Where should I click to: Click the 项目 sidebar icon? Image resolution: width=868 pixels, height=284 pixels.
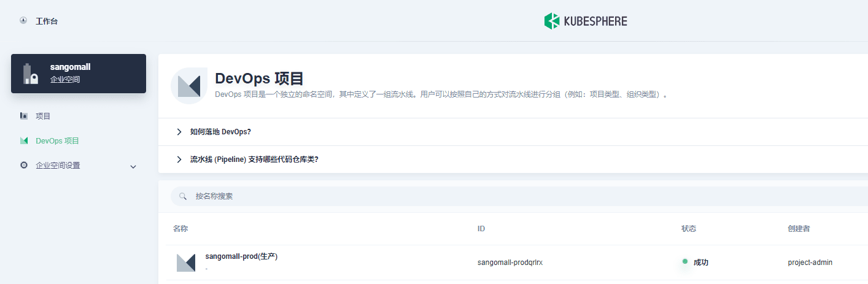pyautogui.click(x=24, y=115)
